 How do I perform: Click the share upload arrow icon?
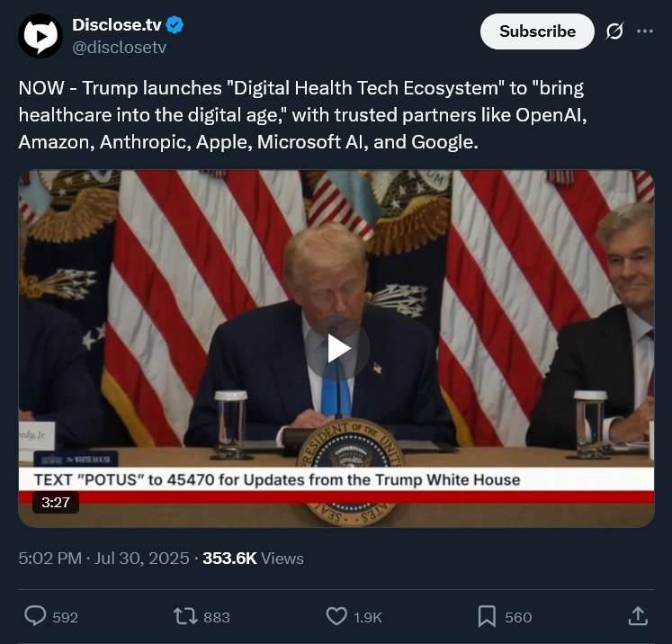coord(638,616)
